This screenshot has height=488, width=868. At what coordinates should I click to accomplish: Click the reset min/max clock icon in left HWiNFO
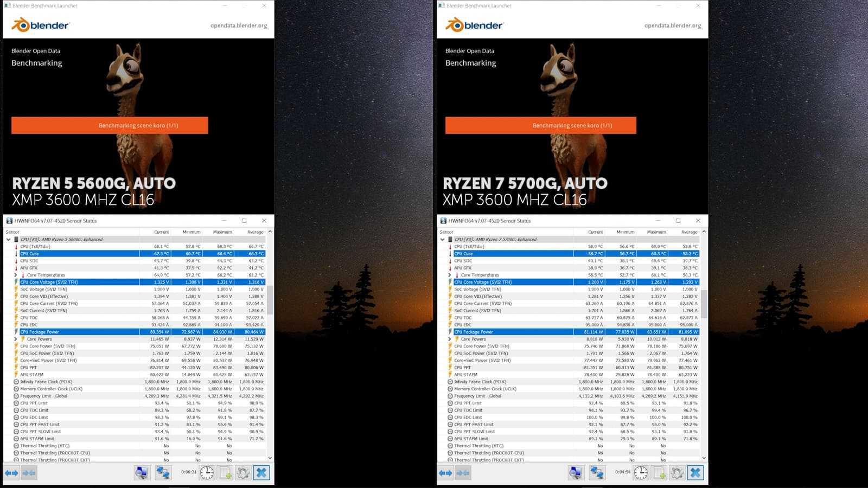[207, 473]
